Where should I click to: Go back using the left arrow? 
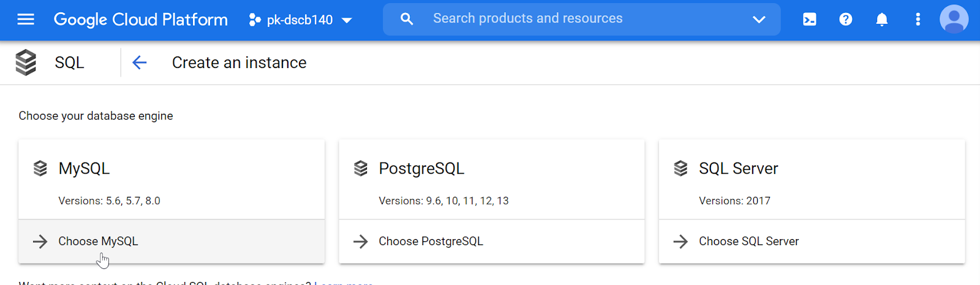(x=140, y=63)
